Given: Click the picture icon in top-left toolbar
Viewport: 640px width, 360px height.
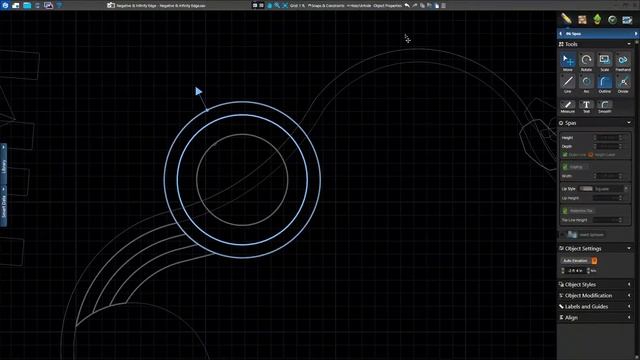Looking at the screenshot, I should (49, 5).
